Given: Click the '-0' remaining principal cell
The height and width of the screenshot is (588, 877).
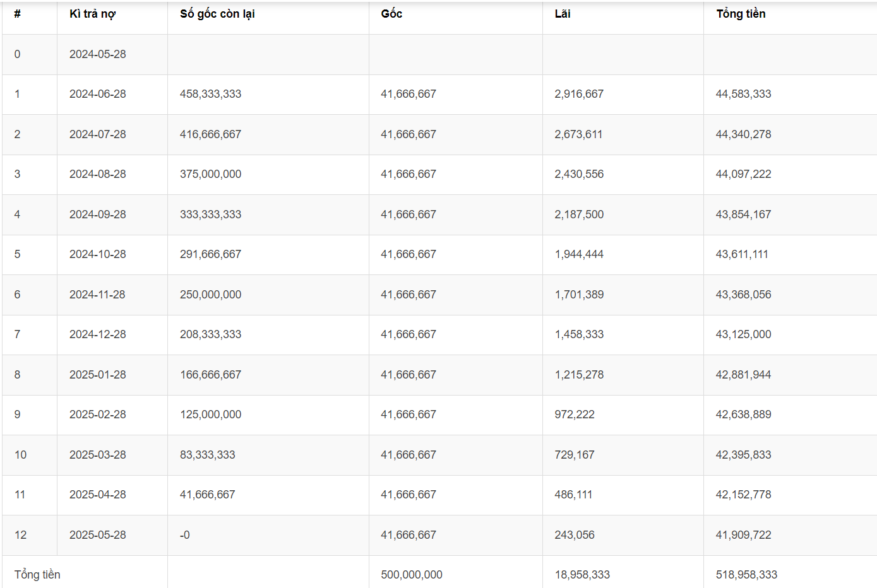Looking at the screenshot, I should (x=185, y=535).
